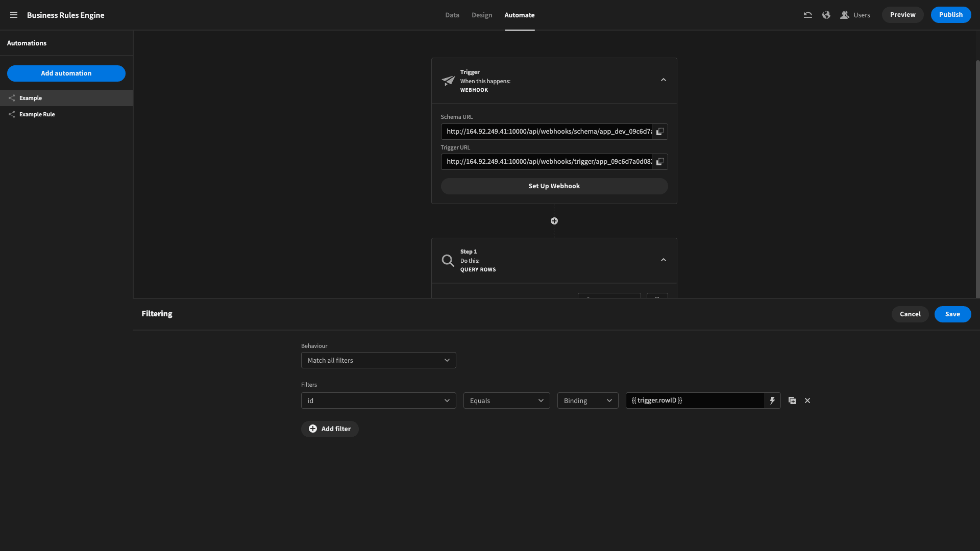This screenshot has width=980, height=551.
Task: Collapse the Step 1 block
Action: [664, 260]
